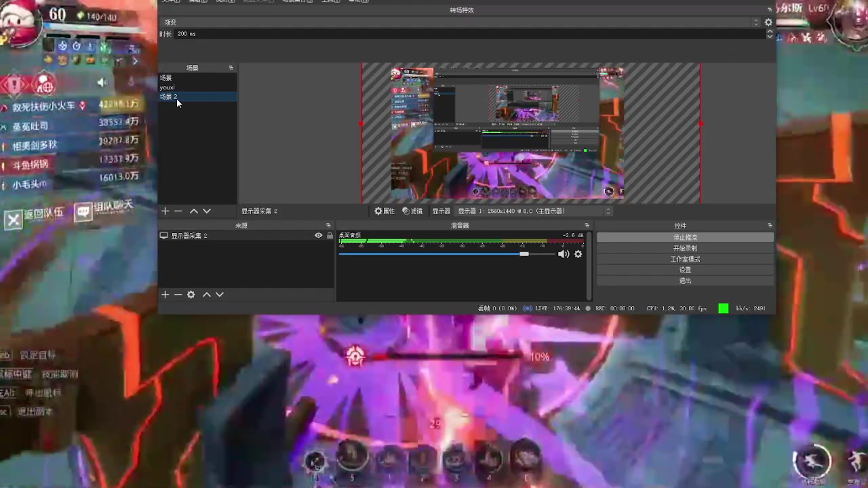The width and height of the screenshot is (868, 488).
Task: Click the 200 ms duration field
Action: coord(471,34)
